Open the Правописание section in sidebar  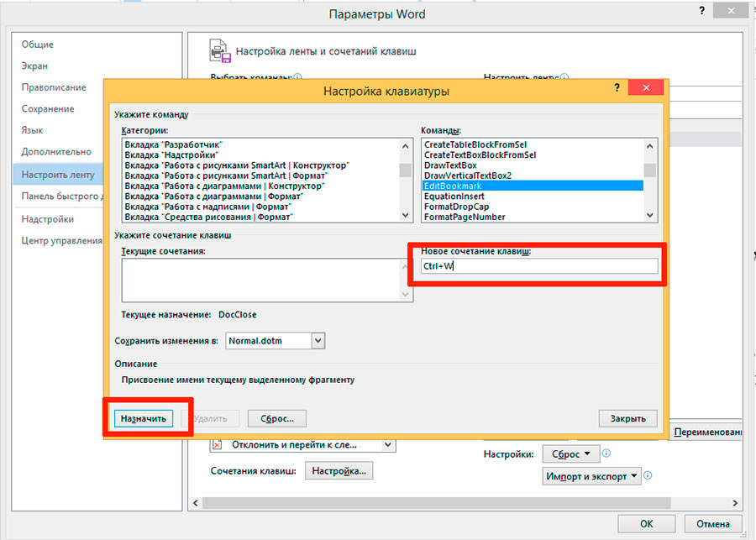pyautogui.click(x=54, y=87)
